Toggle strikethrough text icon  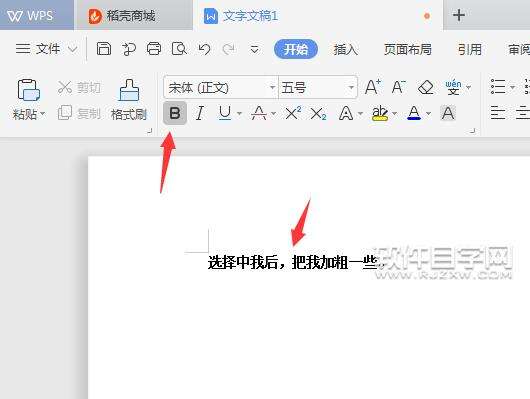click(x=259, y=113)
